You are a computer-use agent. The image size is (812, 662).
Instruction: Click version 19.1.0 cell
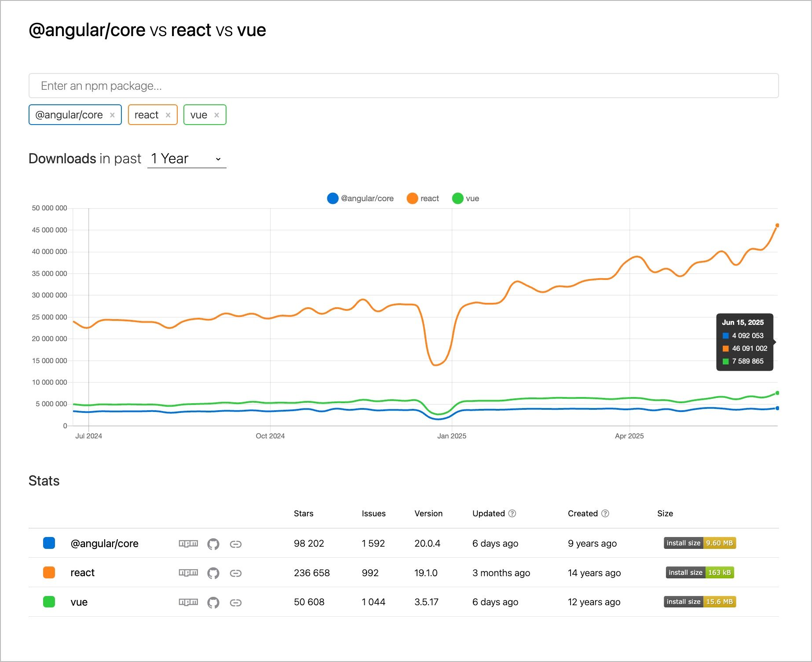(x=426, y=573)
